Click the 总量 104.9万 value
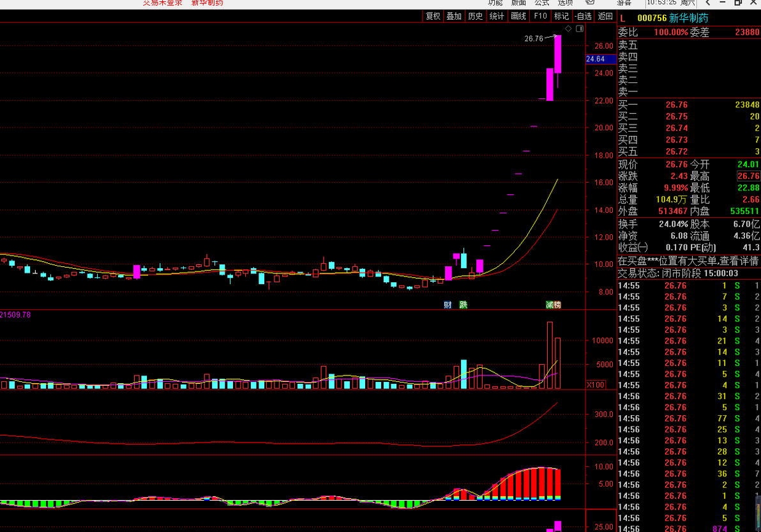 click(x=671, y=199)
